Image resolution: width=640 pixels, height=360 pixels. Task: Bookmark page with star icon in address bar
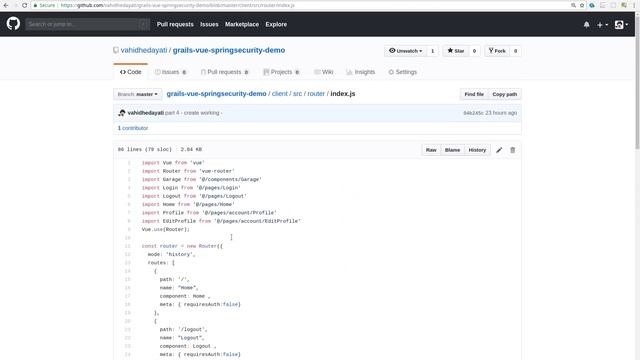click(x=582, y=5)
